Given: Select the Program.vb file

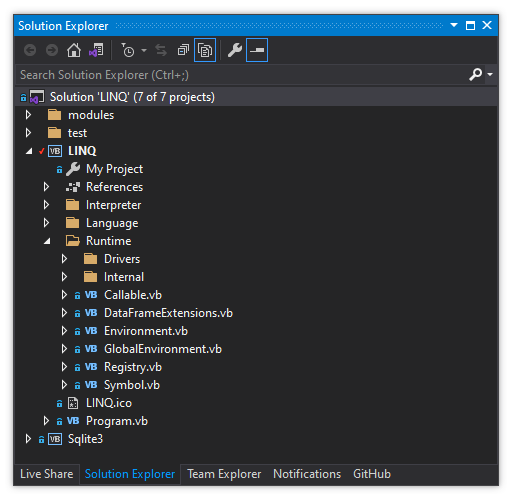Looking at the screenshot, I should click(x=117, y=421).
